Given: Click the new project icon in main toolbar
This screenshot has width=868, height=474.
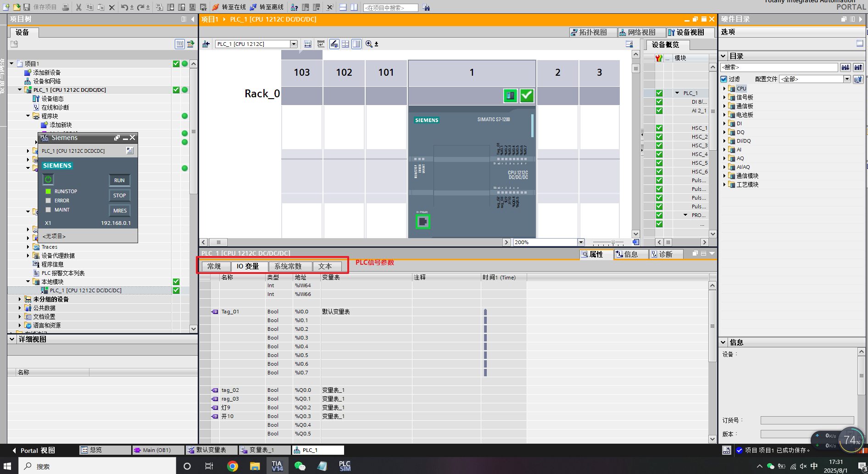Looking at the screenshot, I should [6, 7].
